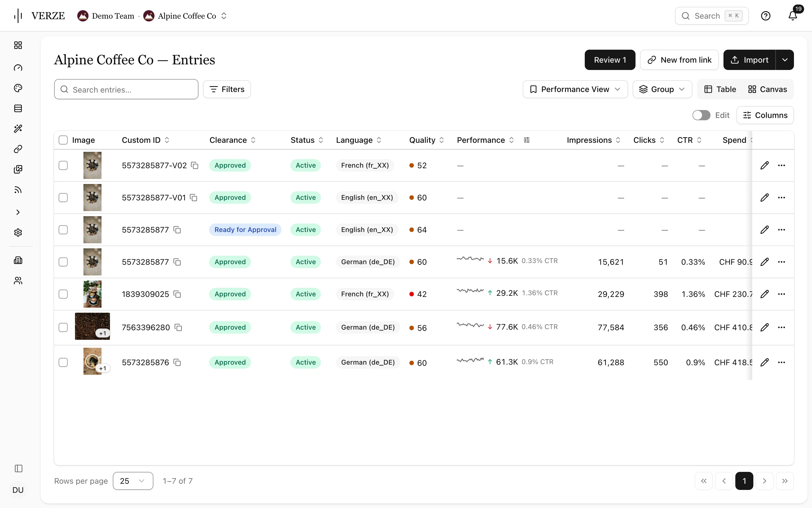The height and width of the screenshot is (508, 812).
Task: Open the RSS feed icon in sidebar
Action: pos(18,190)
